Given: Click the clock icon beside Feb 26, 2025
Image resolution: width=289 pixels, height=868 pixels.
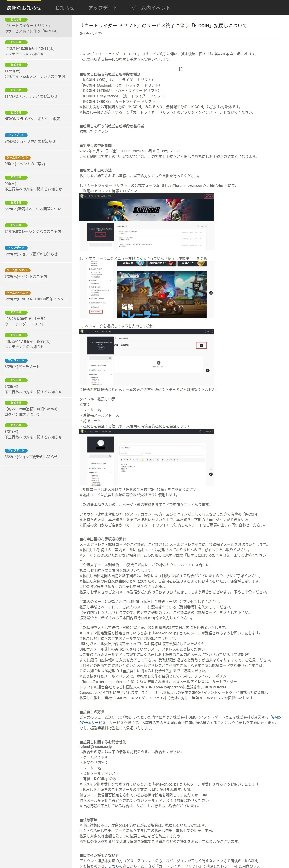Looking at the screenshot, I should (x=81, y=34).
